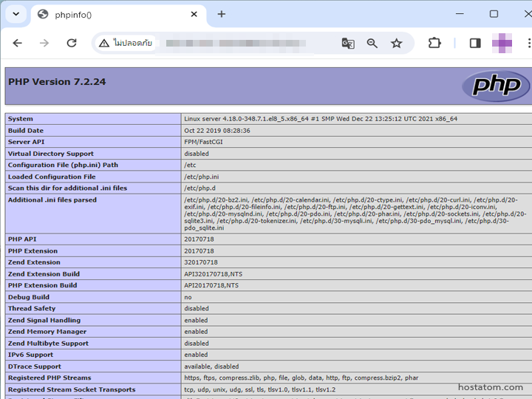Screen dimensions: 532x399
Task: Click the not secure warning icon
Action: pos(104,43)
